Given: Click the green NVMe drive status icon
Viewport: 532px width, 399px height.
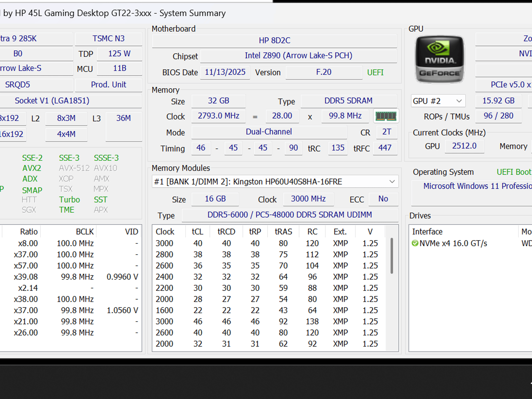Looking at the screenshot, I should point(415,243).
